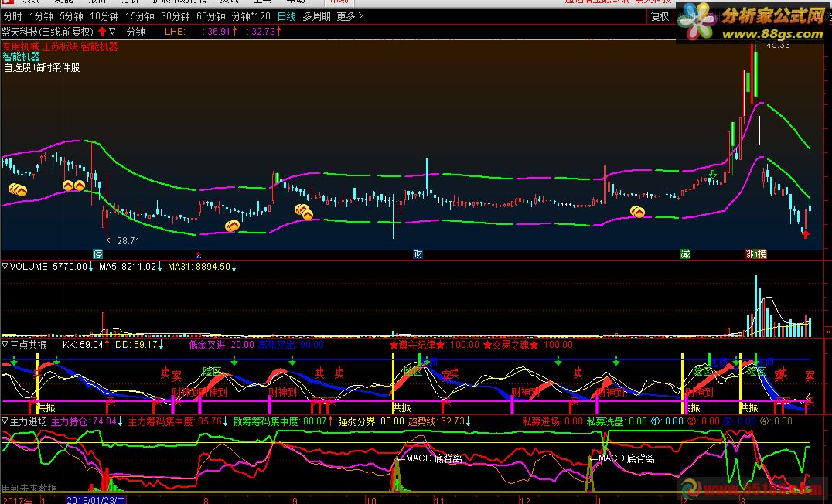Click LHB: - indicator label

pos(178,32)
